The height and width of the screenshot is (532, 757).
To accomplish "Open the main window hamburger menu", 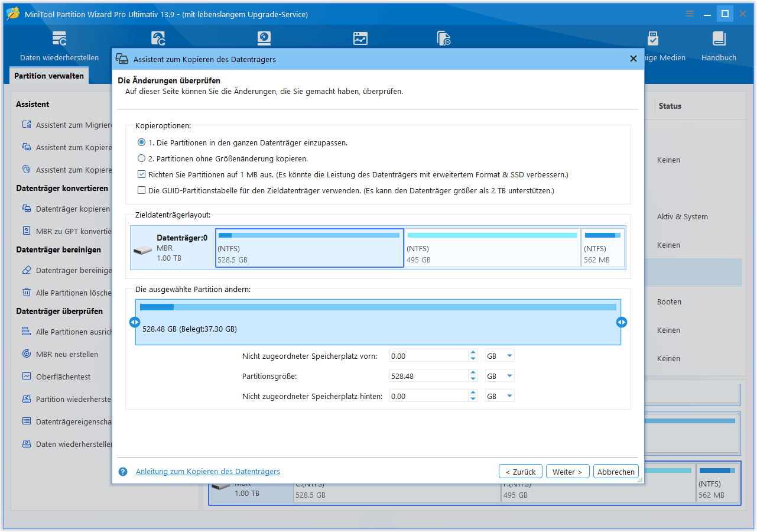I will click(x=690, y=14).
